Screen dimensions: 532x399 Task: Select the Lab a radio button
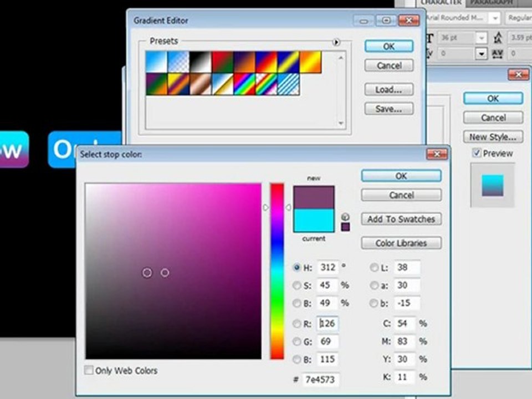374,285
